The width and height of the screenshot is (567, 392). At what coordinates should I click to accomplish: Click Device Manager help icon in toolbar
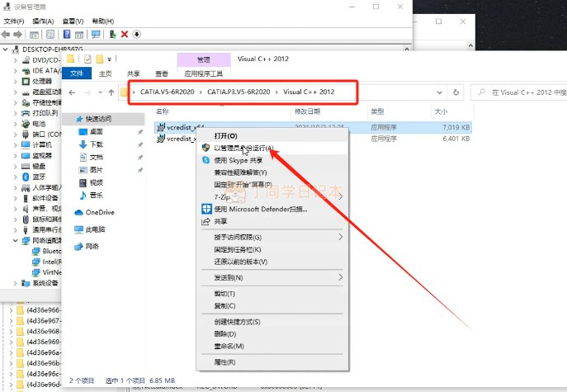[67, 34]
